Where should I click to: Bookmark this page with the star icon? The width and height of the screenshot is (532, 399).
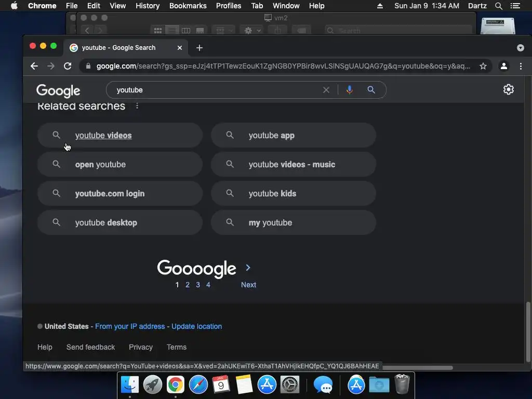pyautogui.click(x=483, y=66)
